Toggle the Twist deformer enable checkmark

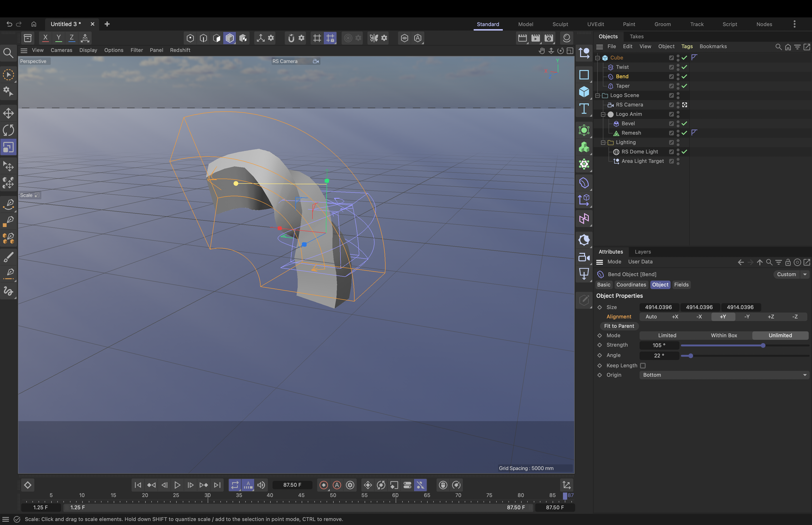coord(684,67)
